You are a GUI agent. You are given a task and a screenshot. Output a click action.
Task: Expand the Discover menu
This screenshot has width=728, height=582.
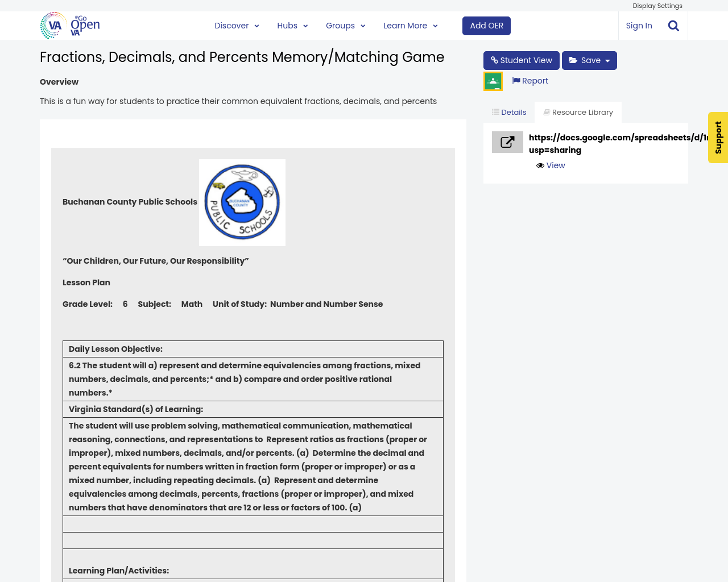click(237, 26)
